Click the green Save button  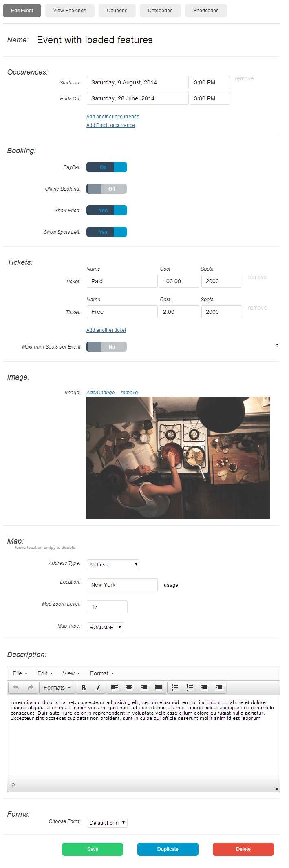(93, 849)
